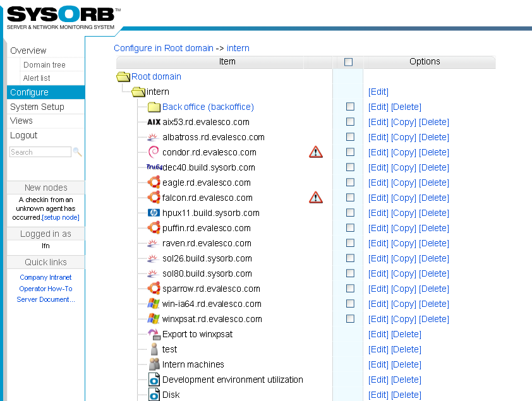Open the Company Intranet quick link
This screenshot has width=532, height=401.
pyautogui.click(x=45, y=277)
